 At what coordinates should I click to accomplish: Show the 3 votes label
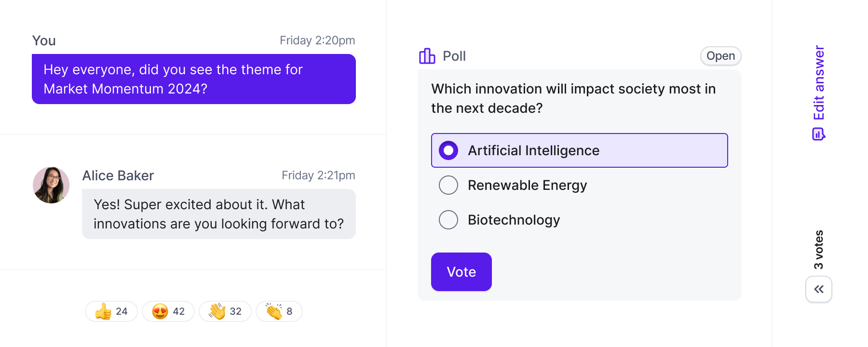pos(819,250)
